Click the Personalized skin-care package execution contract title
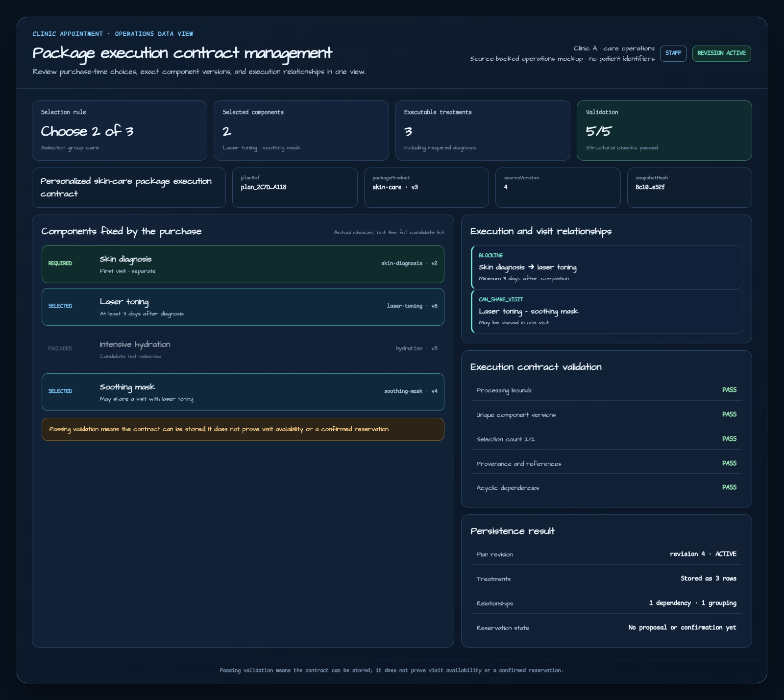The height and width of the screenshot is (700, 784). pos(126,187)
